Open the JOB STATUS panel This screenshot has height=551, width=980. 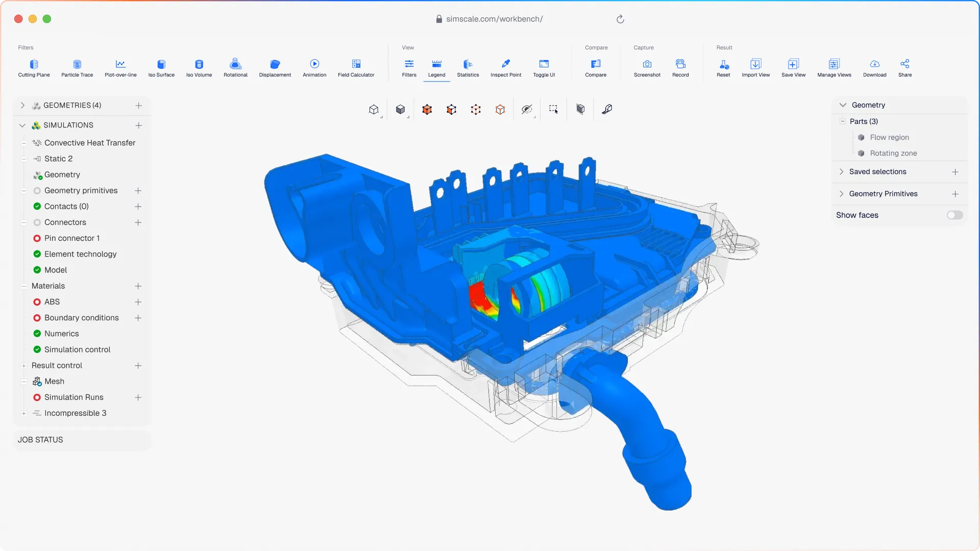82,440
